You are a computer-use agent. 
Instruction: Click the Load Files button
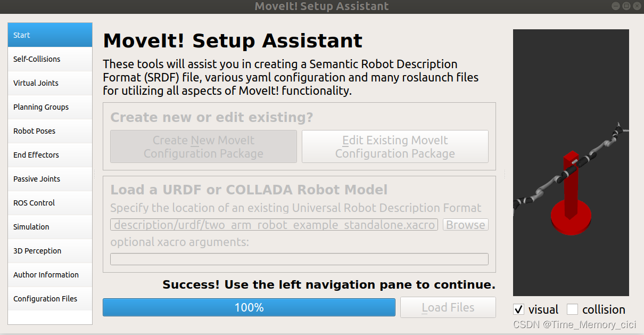click(448, 307)
